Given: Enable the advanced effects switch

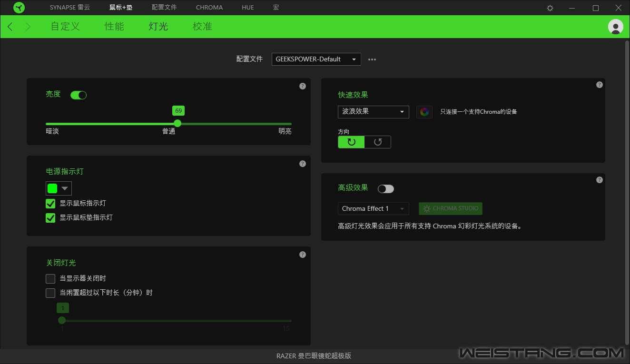Looking at the screenshot, I should tap(386, 189).
